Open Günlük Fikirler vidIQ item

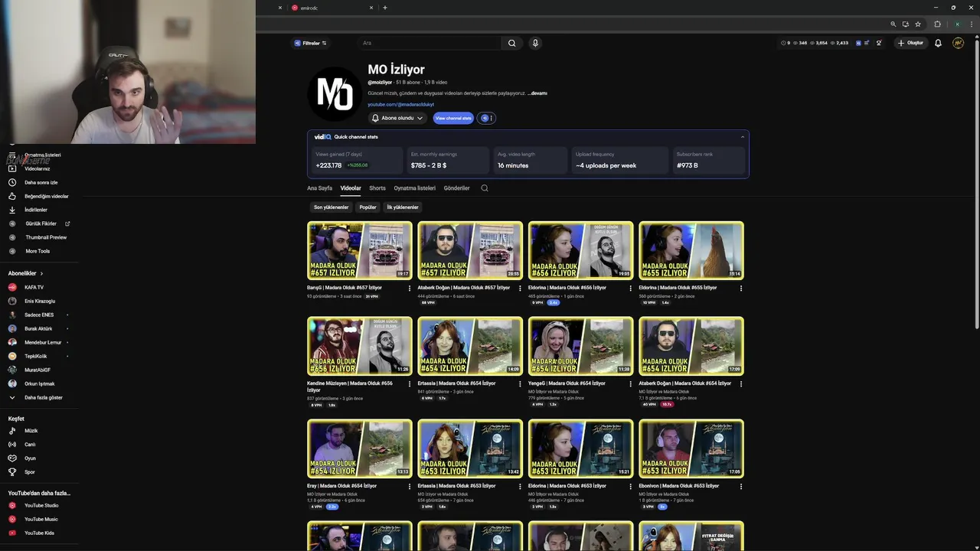pos(41,223)
